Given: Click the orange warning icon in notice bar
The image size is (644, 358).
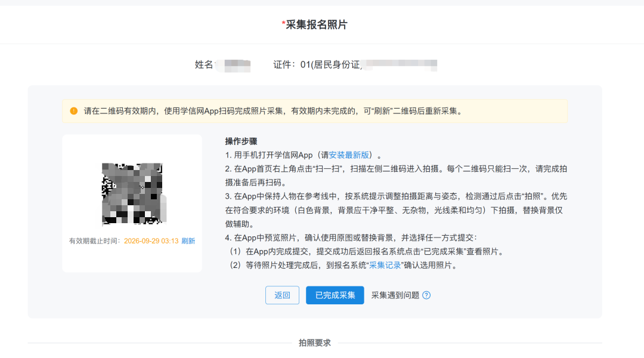Looking at the screenshot, I should point(74,111).
